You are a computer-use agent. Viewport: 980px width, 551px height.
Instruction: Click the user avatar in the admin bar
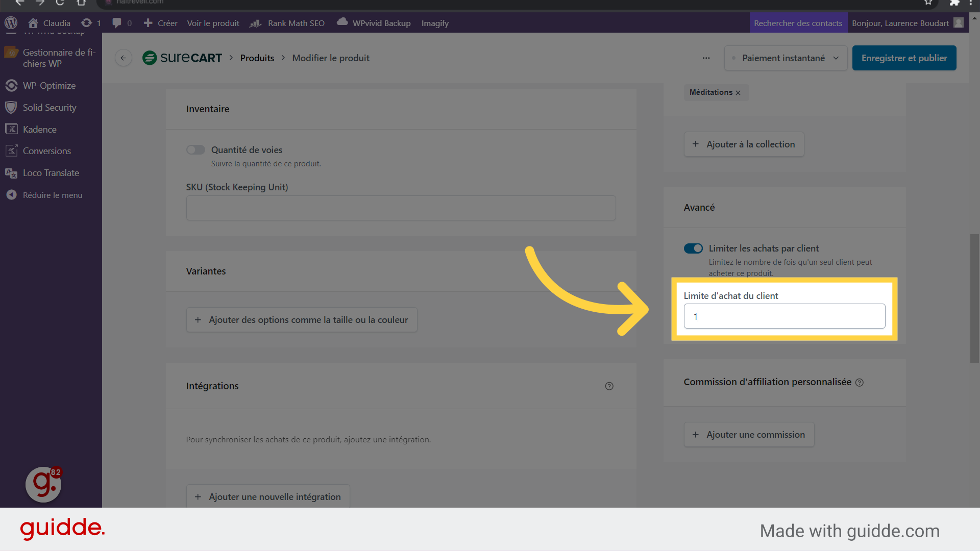point(959,23)
